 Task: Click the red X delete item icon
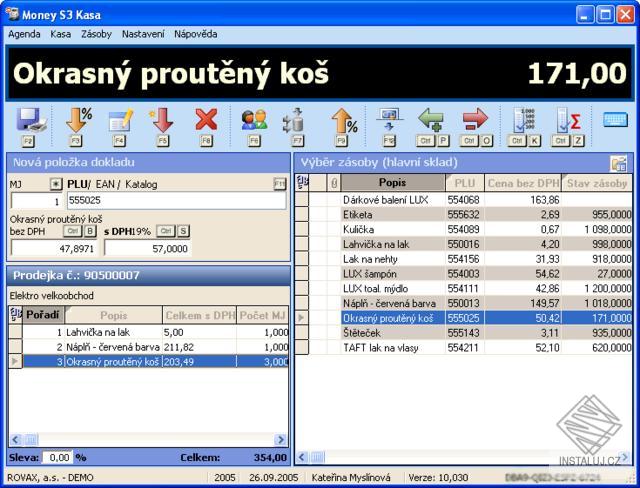(206, 120)
